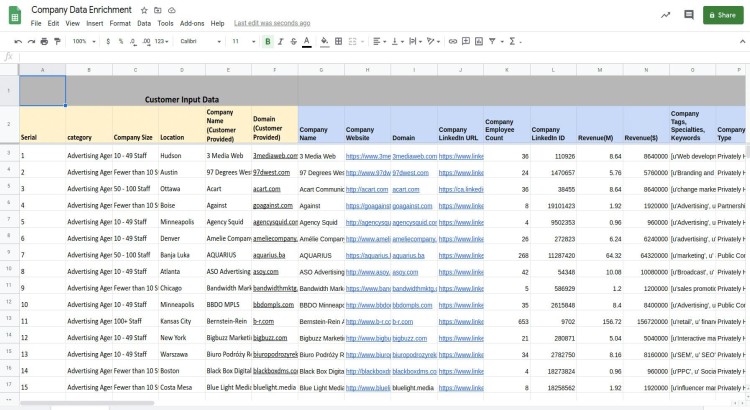The height and width of the screenshot is (410, 750).
Task: Select the paint format tool
Action: (57, 42)
